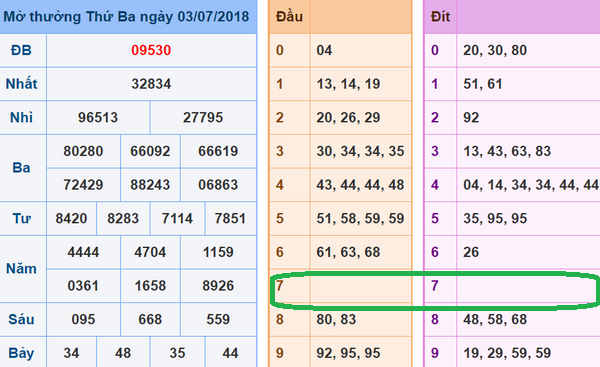Select Ba prize number 72429
600x367 pixels.
(x=83, y=185)
